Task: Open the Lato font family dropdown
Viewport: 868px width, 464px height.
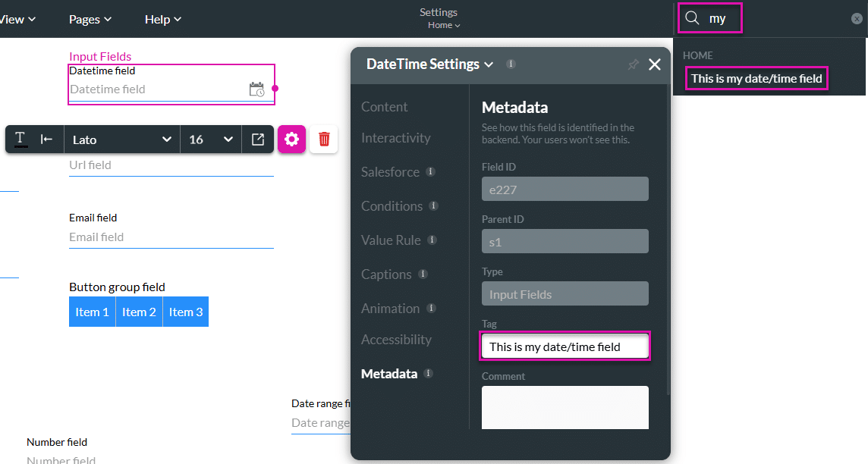Action: pos(122,140)
